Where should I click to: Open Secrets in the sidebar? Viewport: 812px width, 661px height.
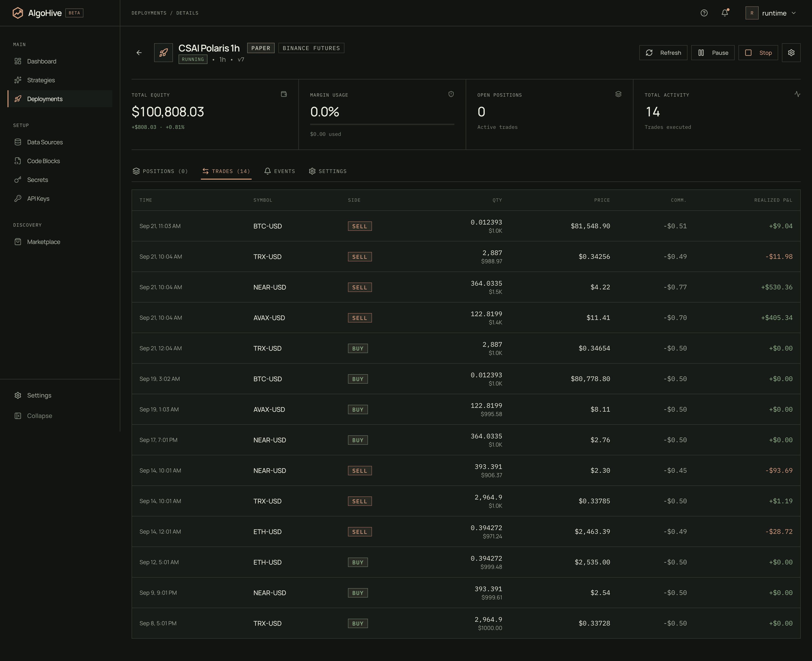tap(60, 180)
